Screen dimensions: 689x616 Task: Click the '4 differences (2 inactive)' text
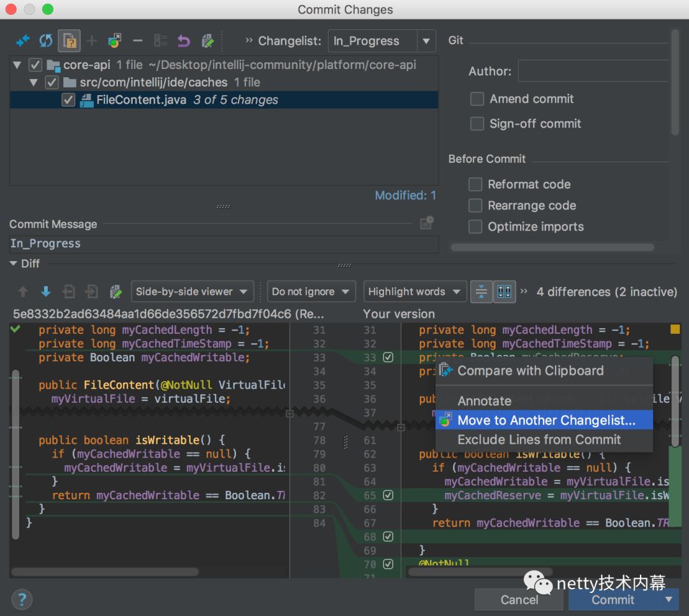coord(607,292)
